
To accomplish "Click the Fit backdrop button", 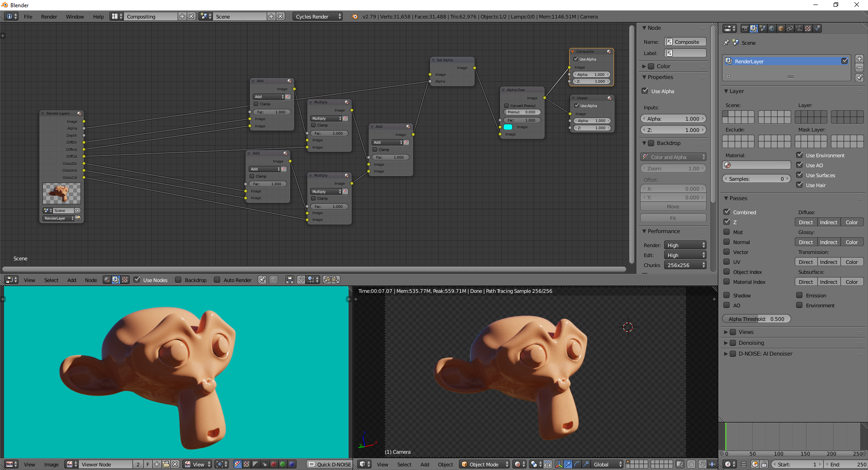I will (x=673, y=218).
